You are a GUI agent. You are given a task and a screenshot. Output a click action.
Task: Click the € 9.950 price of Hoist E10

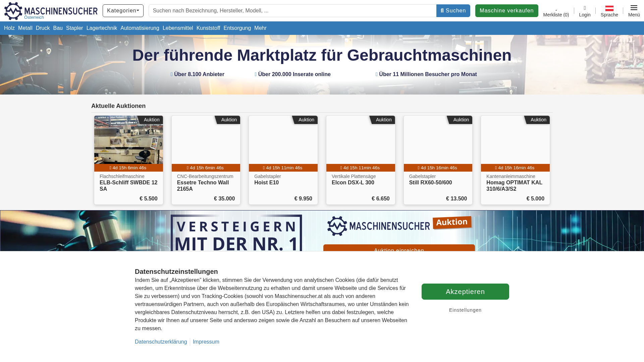coord(303,199)
